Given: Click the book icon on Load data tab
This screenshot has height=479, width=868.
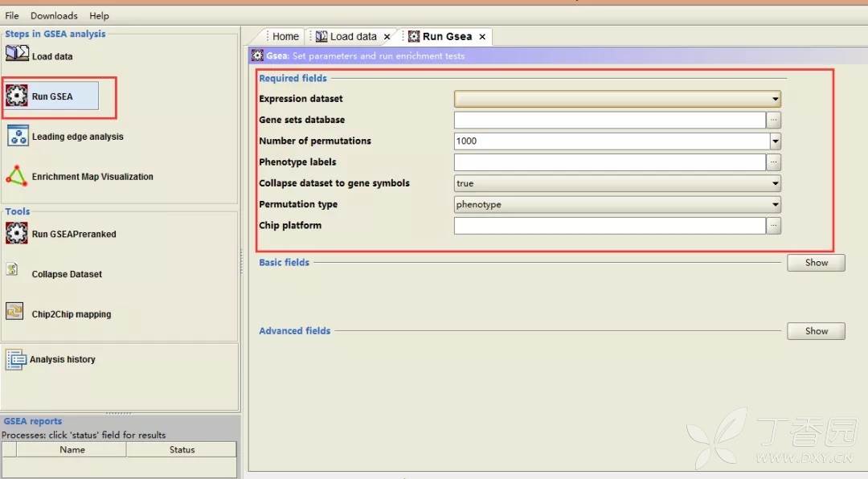Looking at the screenshot, I should click(321, 36).
